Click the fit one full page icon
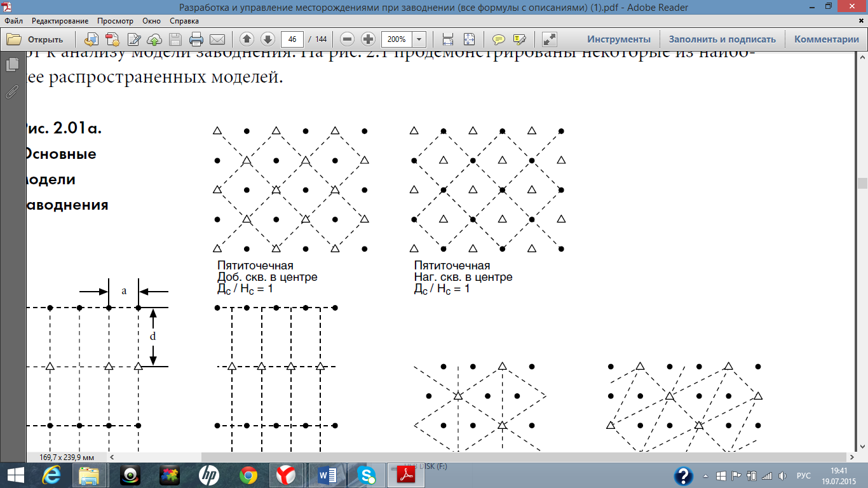Screen dimensions: 868x488 469,39
